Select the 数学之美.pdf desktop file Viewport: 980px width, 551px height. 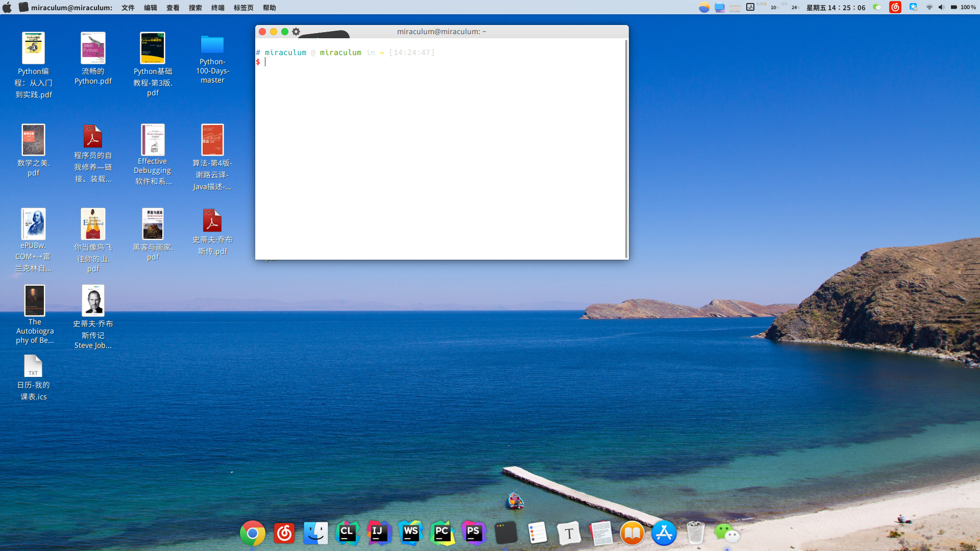33,140
